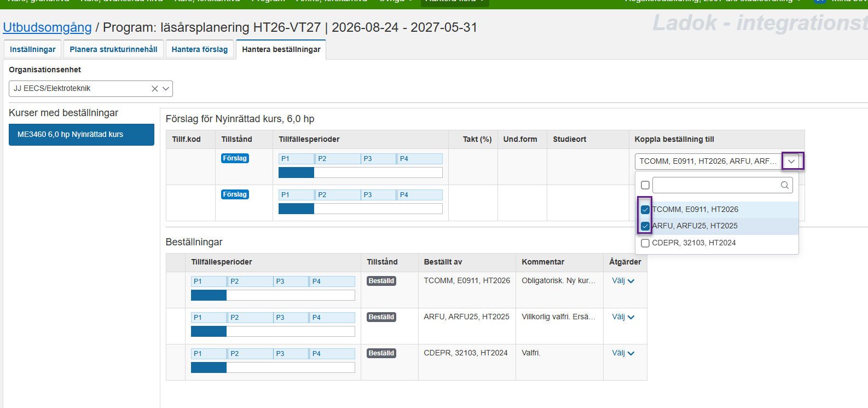This screenshot has width=868, height=408.
Task: Collapse the Koppla beställning till dropdown
Action: coord(791,162)
